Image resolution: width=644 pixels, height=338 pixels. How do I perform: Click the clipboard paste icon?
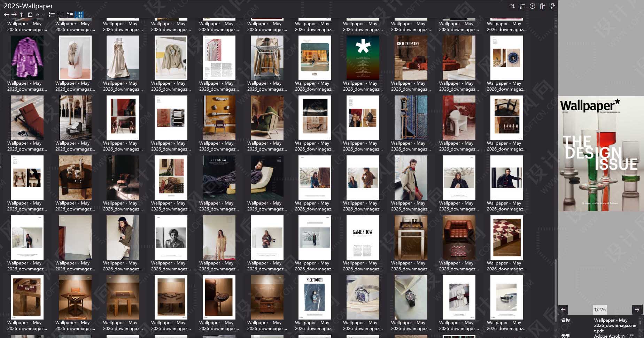[542, 6]
